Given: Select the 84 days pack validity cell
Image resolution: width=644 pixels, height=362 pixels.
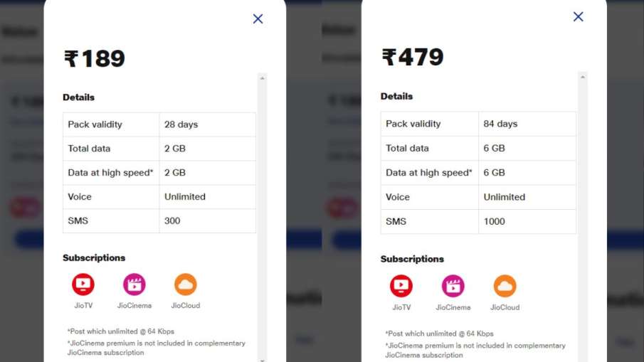Looking at the screenshot, I should [527, 124].
